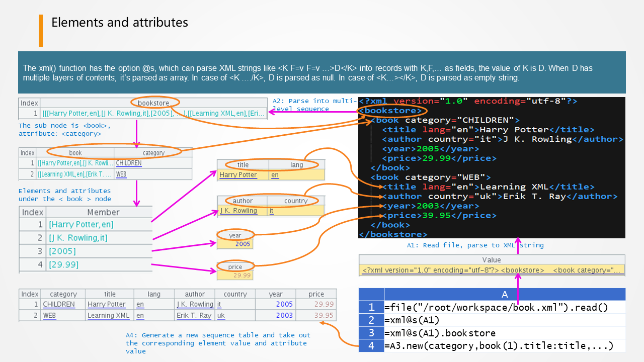Select cell A1 containing the file read formula
Viewport: 644px width, 362px height.
pos(496,308)
